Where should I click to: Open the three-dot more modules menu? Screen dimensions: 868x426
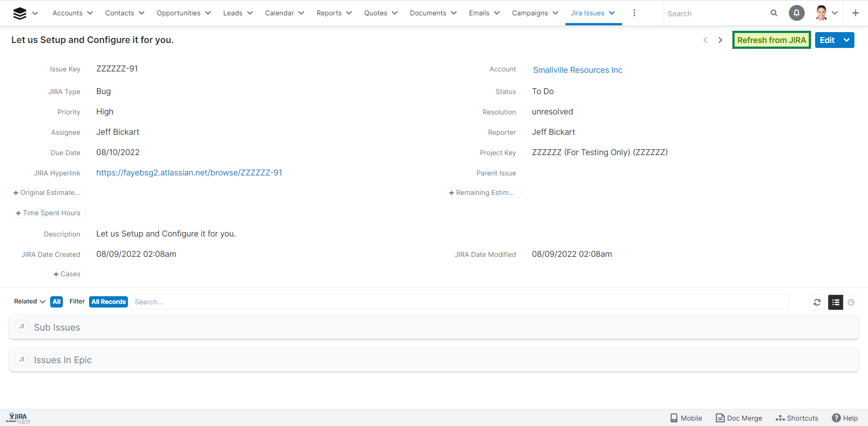pyautogui.click(x=634, y=13)
